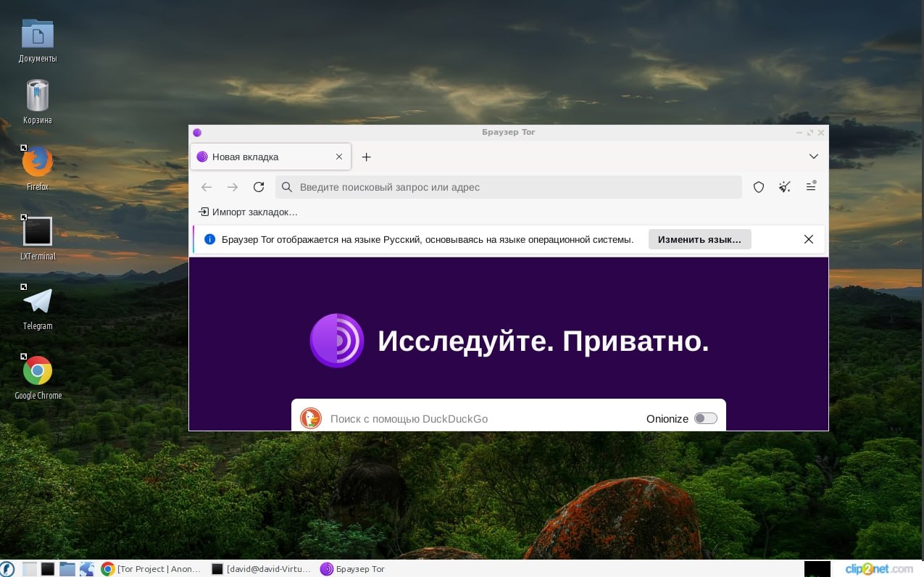The image size is (924, 577).
Task: Click the info icon in notification bar
Action: click(210, 239)
